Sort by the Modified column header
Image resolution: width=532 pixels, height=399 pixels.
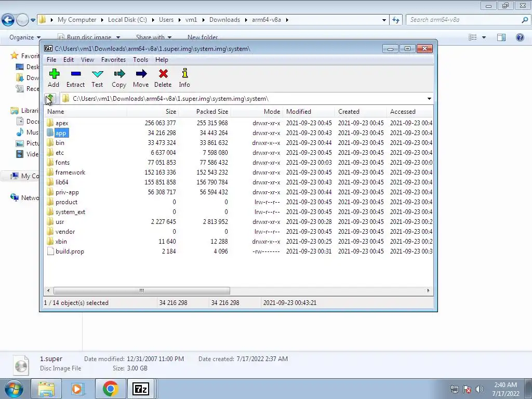click(309, 112)
